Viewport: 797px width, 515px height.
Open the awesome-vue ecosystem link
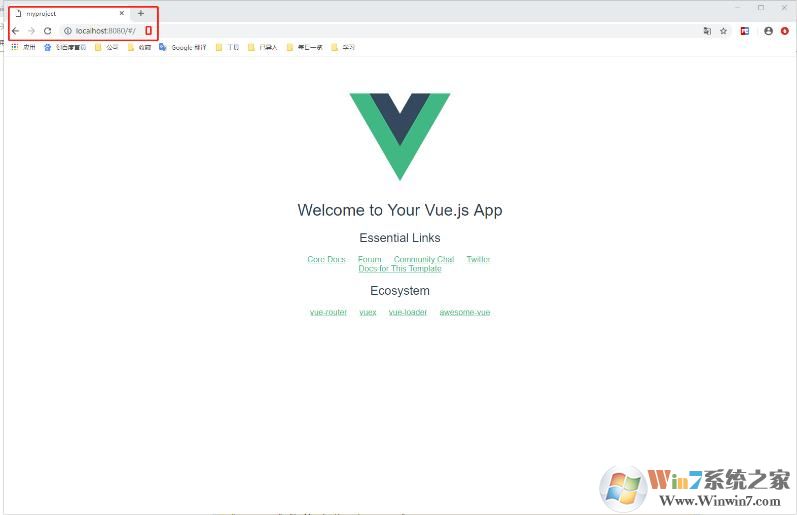click(x=465, y=312)
